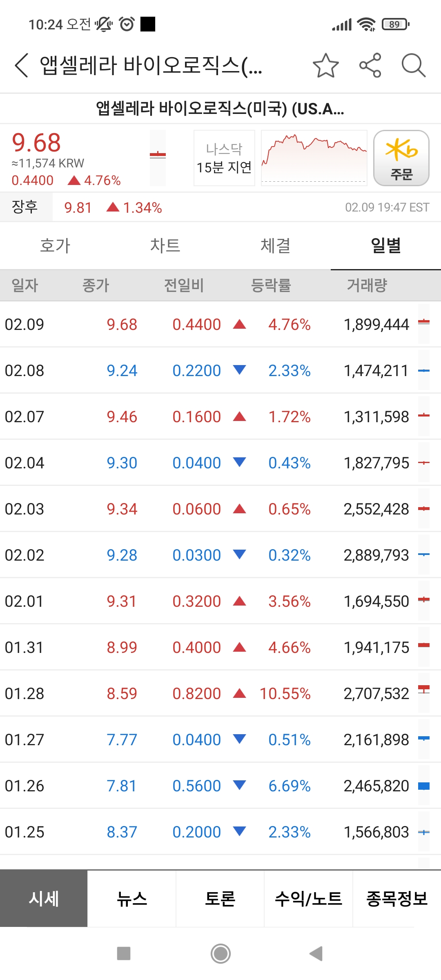Open the intraday mini price chart

(314, 158)
